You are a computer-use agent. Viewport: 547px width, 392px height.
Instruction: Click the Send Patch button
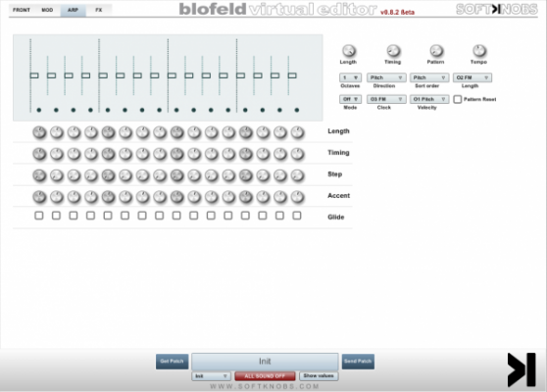point(358,362)
